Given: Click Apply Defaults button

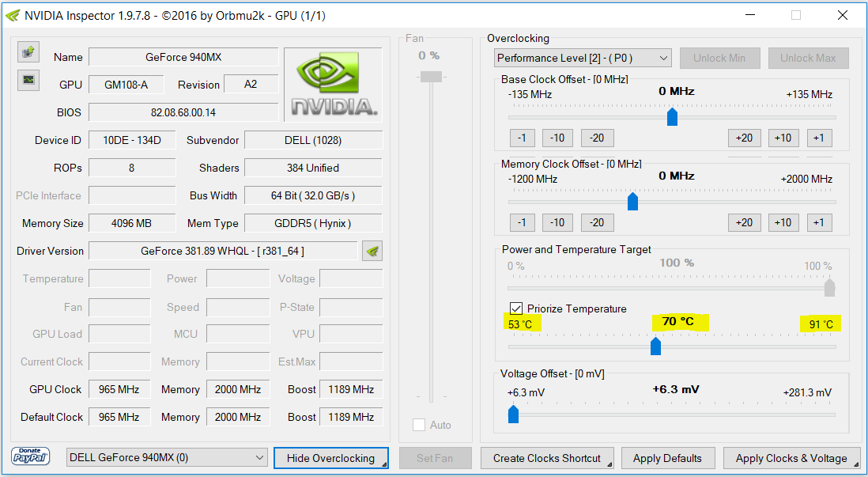Looking at the screenshot, I should [x=667, y=458].
